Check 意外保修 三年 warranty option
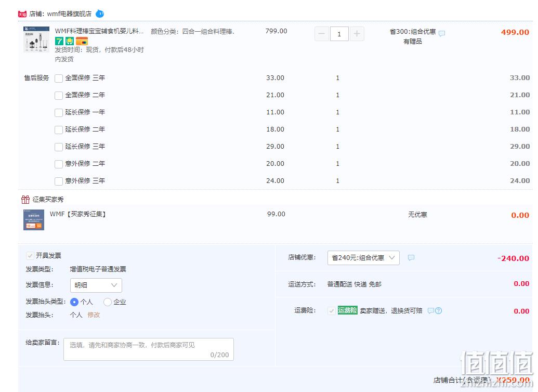The width and height of the screenshot is (538, 392). 59,181
